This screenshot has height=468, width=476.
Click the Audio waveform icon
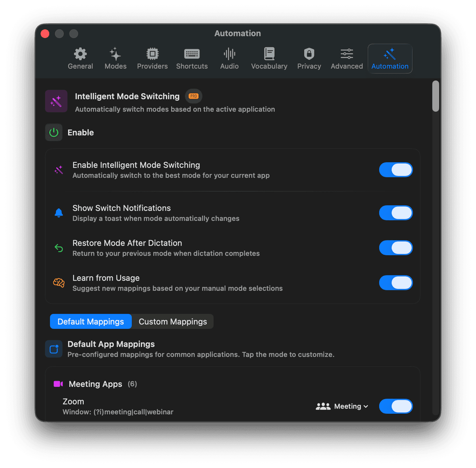[229, 54]
